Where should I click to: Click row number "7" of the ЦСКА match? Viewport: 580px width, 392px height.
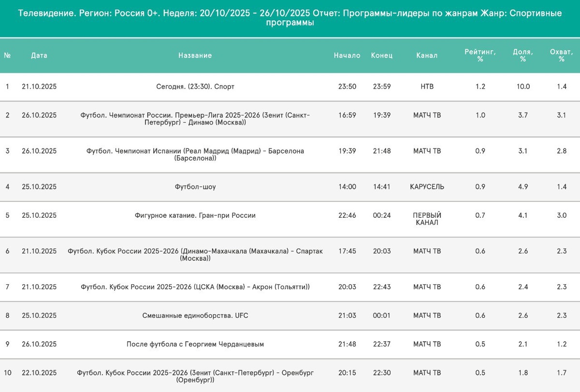pyautogui.click(x=7, y=287)
